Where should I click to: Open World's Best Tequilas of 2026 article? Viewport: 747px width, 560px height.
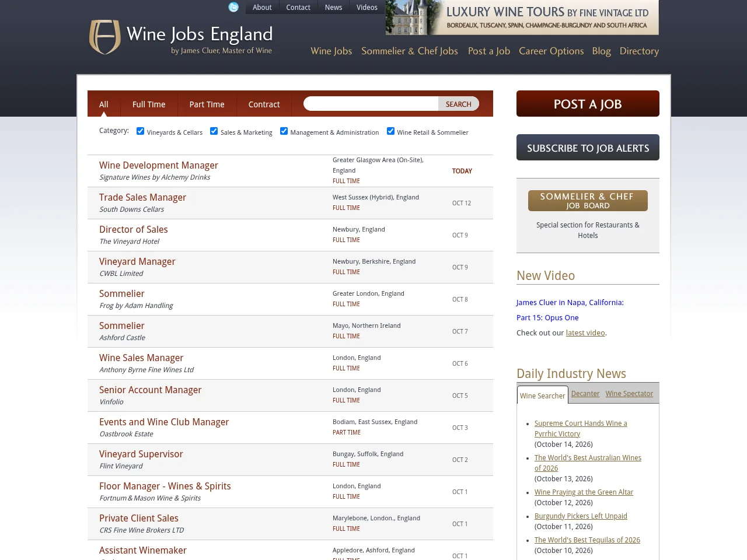coord(587,540)
